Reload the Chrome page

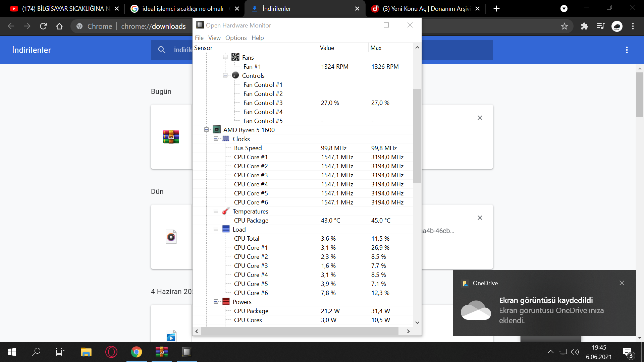(43, 26)
